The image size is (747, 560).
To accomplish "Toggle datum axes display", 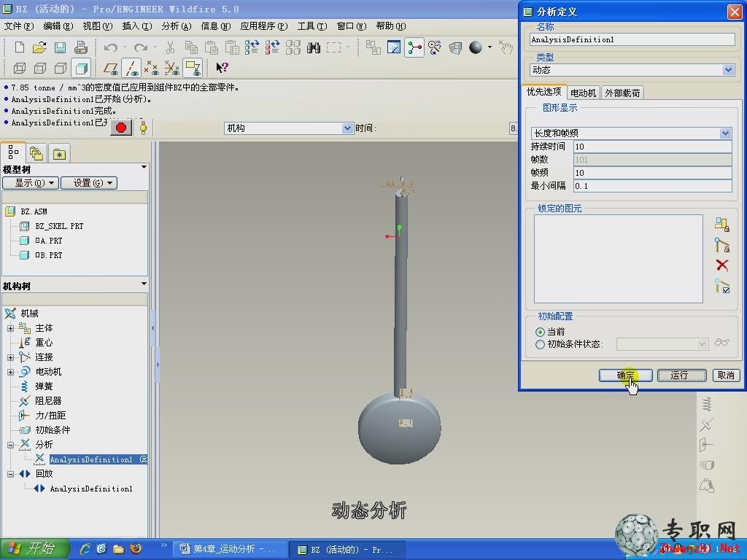I will (x=131, y=68).
